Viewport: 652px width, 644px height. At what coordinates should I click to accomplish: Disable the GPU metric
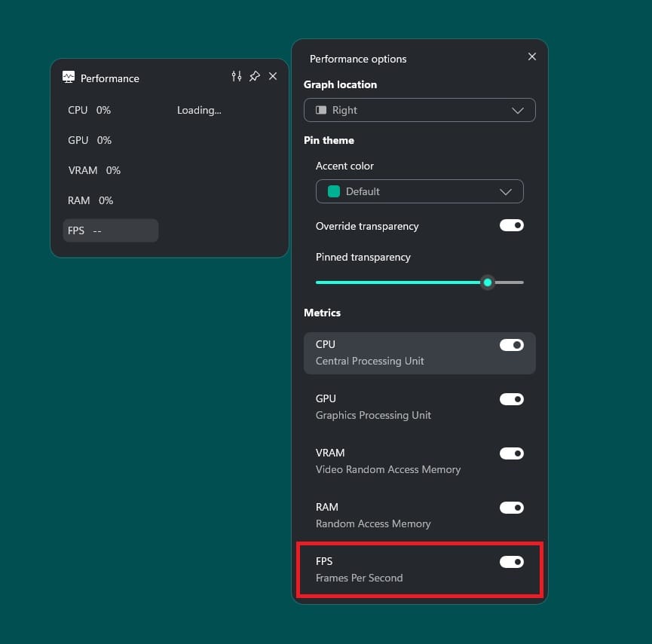point(511,399)
